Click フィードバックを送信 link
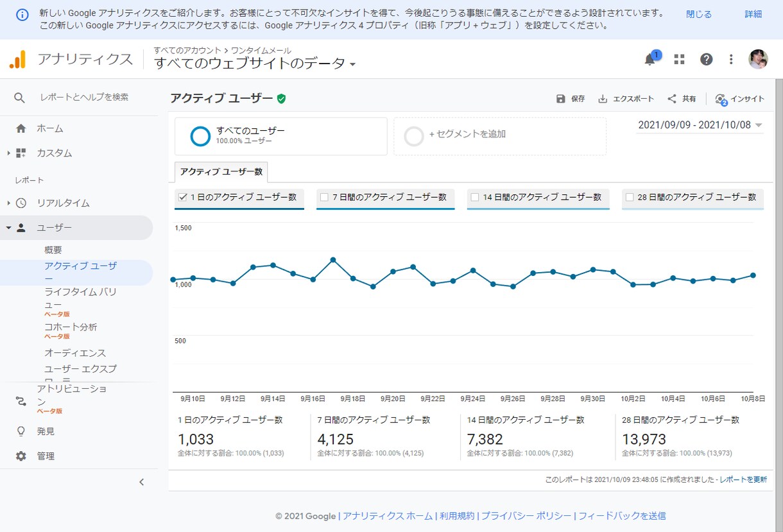783x532 pixels. (622, 516)
